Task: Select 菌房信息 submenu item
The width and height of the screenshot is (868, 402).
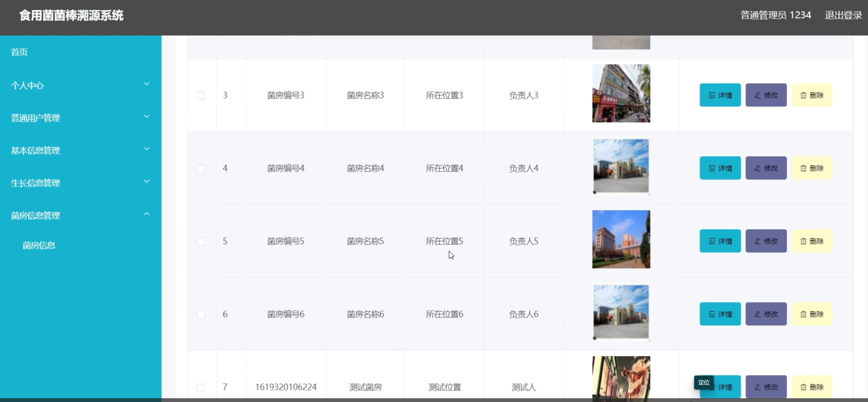Action: 39,245
